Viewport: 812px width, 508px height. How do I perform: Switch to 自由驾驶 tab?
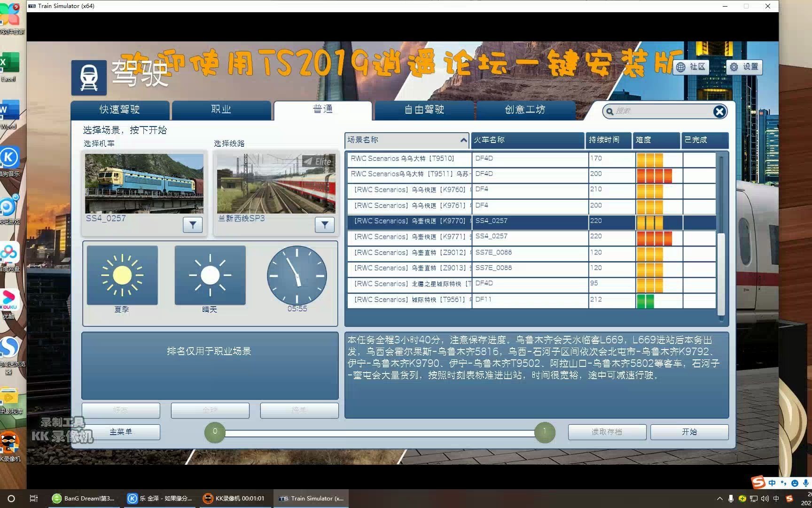(x=424, y=110)
